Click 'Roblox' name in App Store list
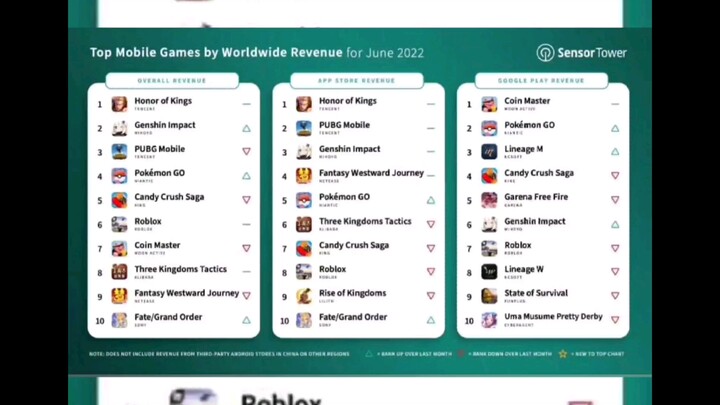This screenshot has height=405, width=720. (332, 269)
